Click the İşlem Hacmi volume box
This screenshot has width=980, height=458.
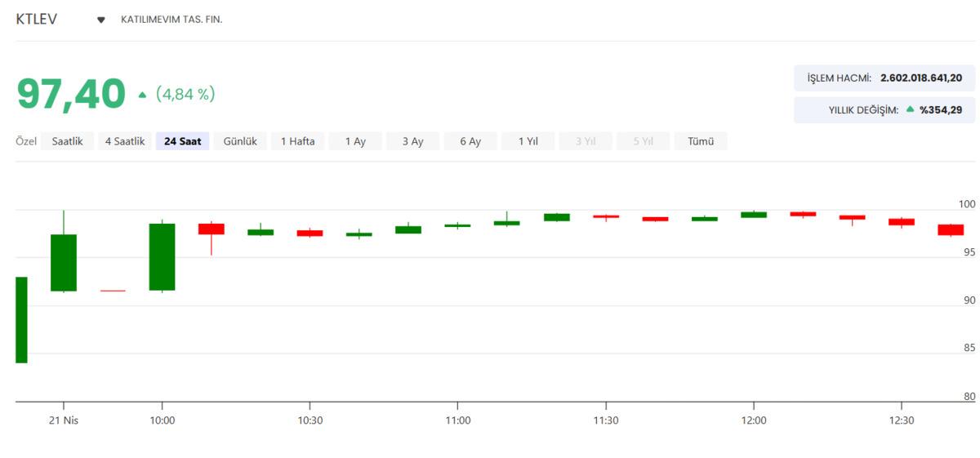tap(884, 78)
